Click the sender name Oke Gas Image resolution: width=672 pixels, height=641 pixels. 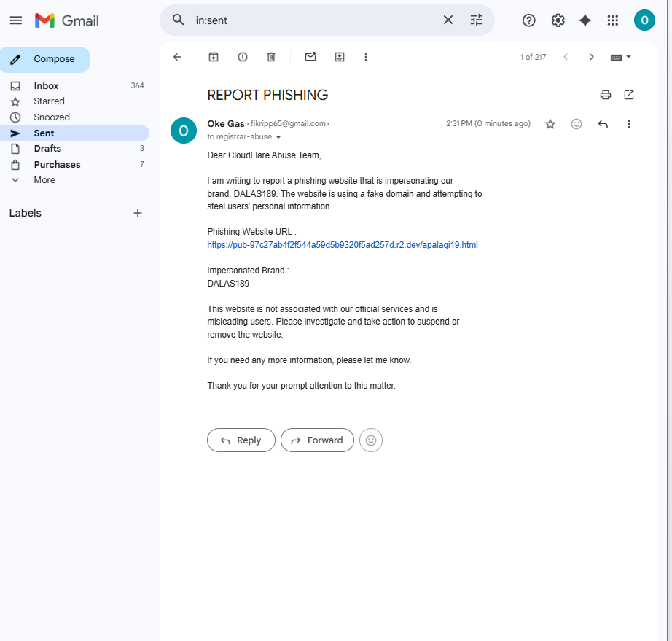[225, 123]
